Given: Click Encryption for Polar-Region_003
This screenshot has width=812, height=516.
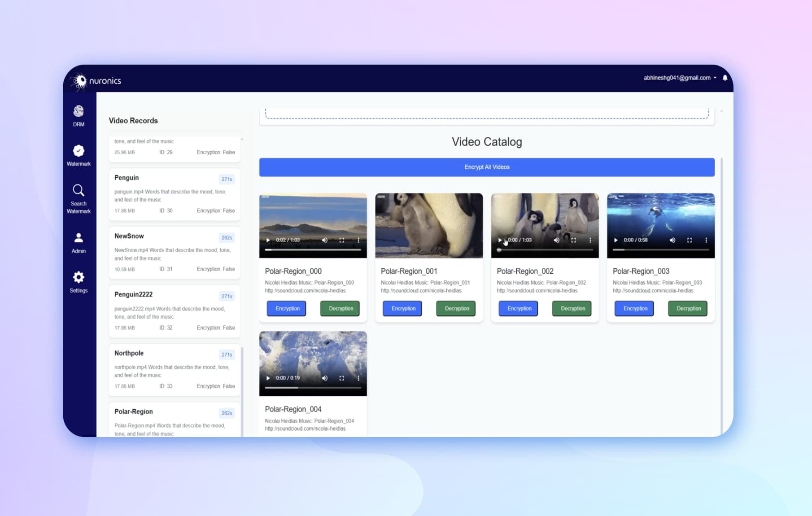Looking at the screenshot, I should [635, 308].
